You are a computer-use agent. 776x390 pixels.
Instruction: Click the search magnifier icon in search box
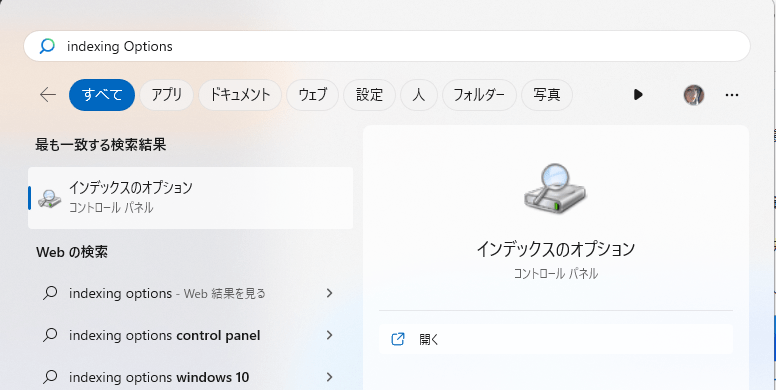47,46
